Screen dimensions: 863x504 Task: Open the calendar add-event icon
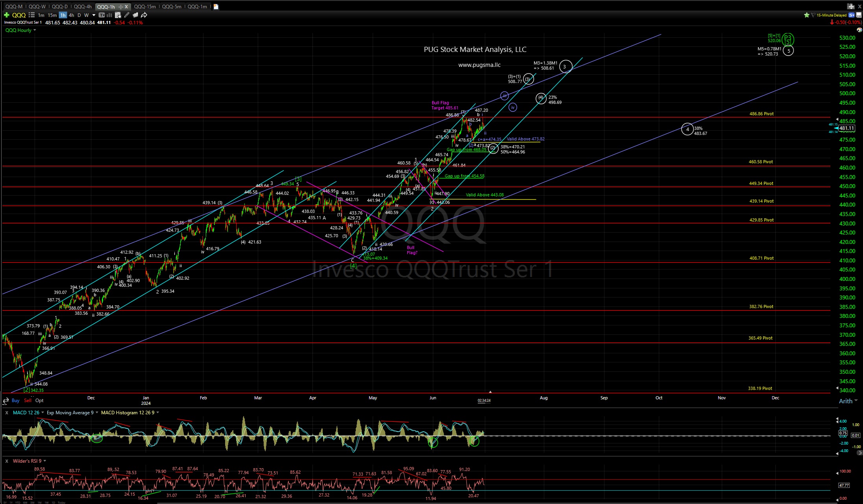tap(118, 15)
